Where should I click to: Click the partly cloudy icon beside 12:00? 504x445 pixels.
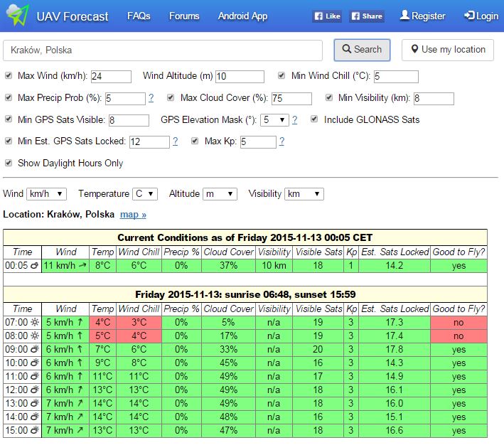(x=35, y=390)
